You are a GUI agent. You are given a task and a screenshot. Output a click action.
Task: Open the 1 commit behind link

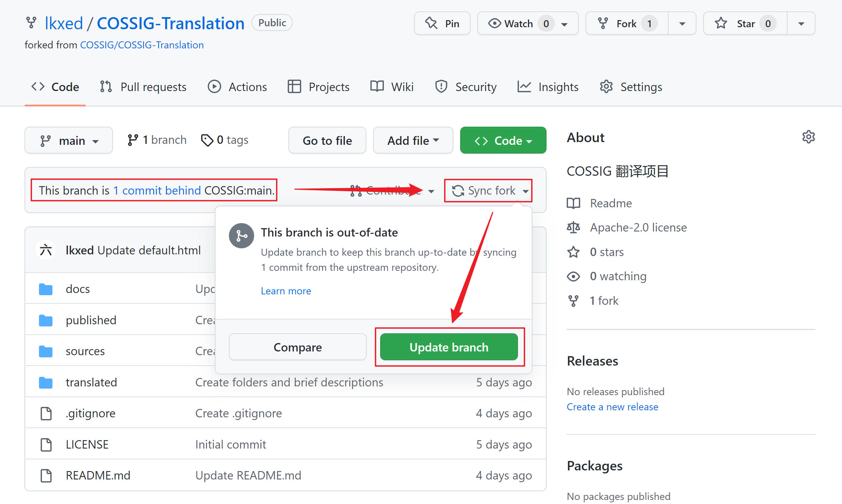[157, 191]
